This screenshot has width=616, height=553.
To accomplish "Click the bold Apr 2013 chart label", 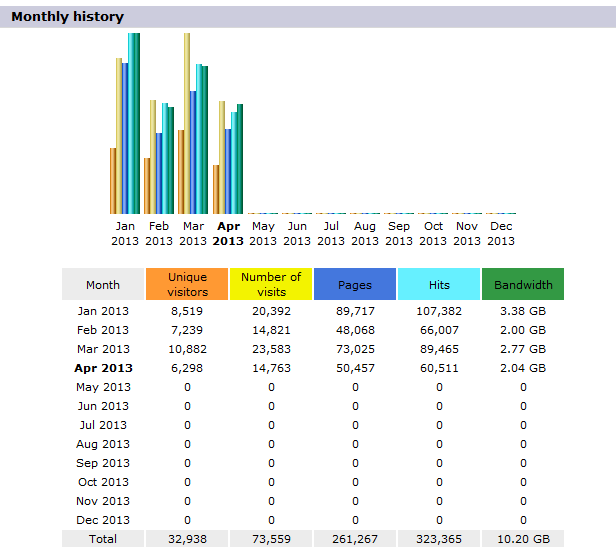I will click(228, 234).
